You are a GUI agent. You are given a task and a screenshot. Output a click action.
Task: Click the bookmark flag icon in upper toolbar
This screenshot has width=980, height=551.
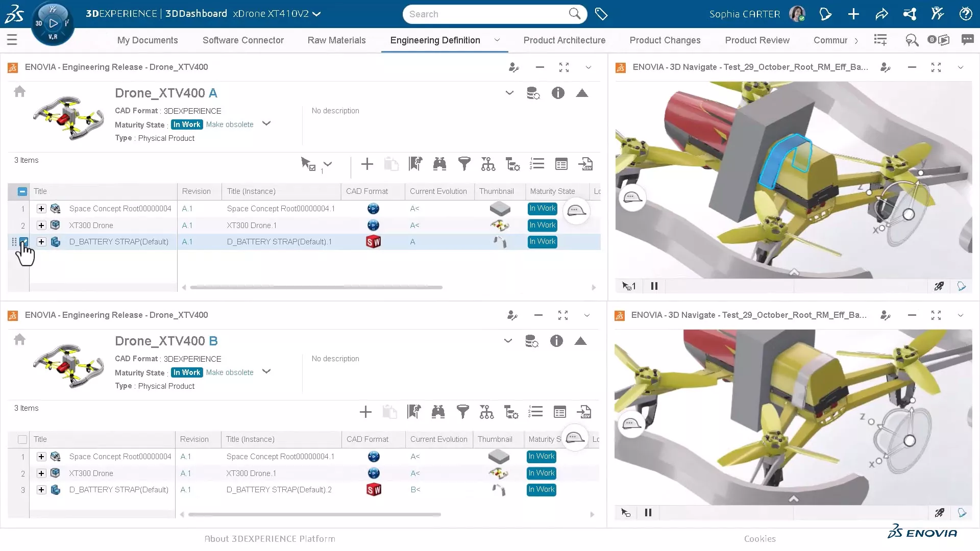tap(415, 164)
